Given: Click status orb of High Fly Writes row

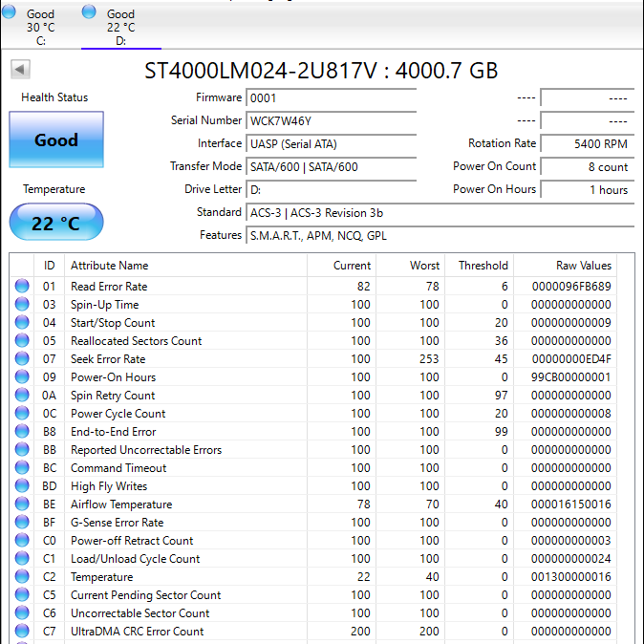Looking at the screenshot, I should 22,485.
